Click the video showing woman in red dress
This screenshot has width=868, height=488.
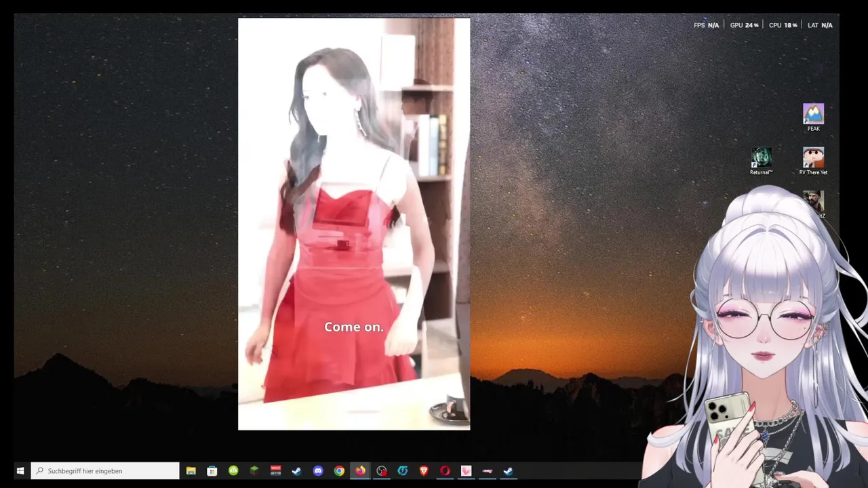pos(354,224)
